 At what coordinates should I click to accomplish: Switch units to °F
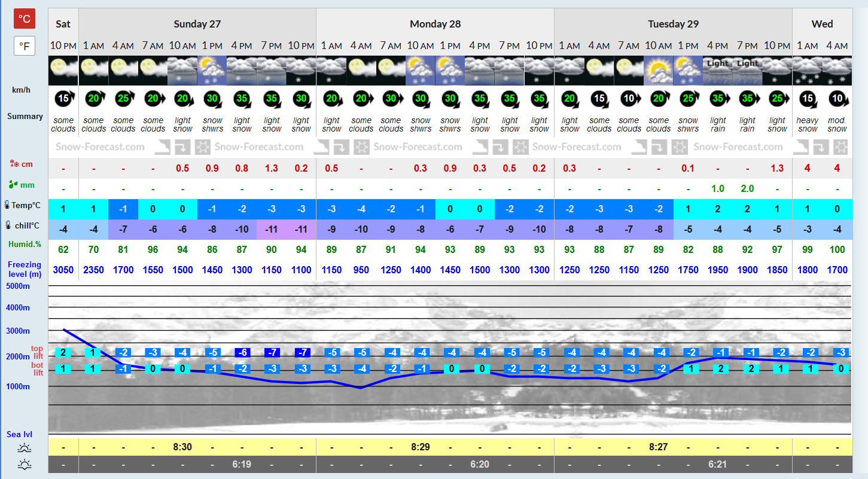[x=25, y=45]
